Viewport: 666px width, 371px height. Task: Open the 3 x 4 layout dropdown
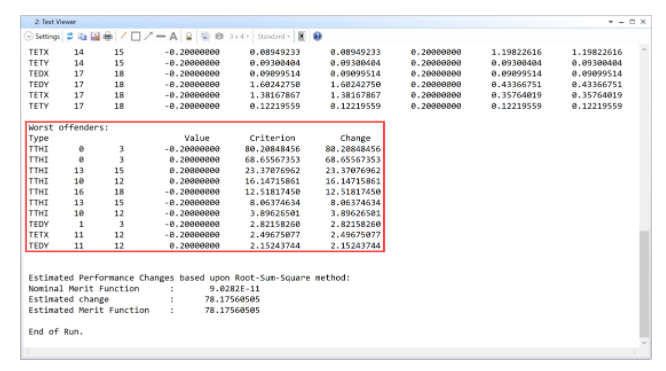pos(239,37)
